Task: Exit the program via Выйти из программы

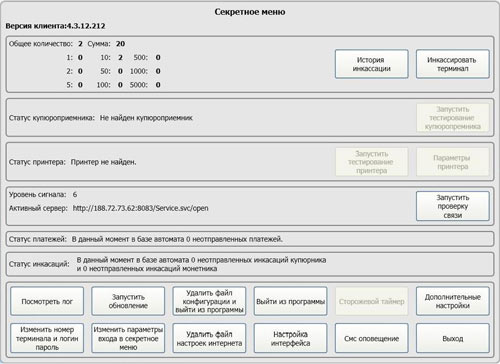Action: coord(290,301)
